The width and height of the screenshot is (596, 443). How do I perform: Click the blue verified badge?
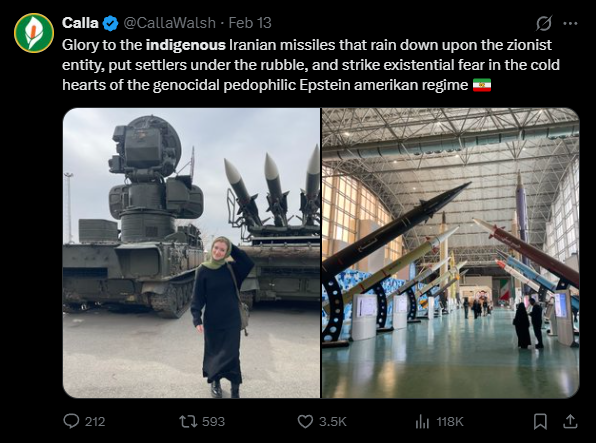point(111,23)
